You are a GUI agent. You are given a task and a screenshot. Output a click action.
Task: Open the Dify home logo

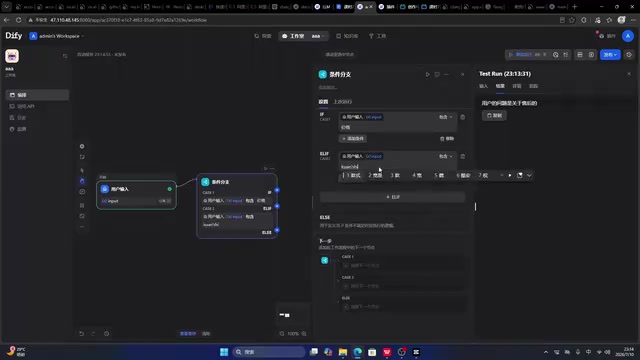point(14,36)
